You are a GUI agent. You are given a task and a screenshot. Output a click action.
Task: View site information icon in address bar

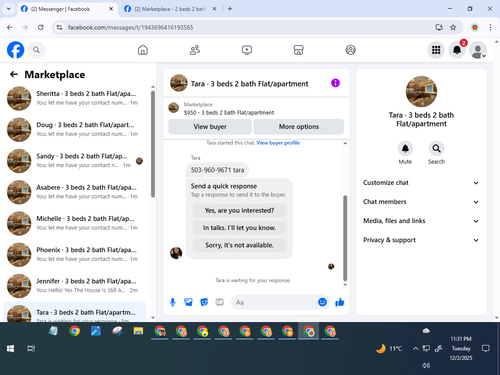tap(59, 27)
